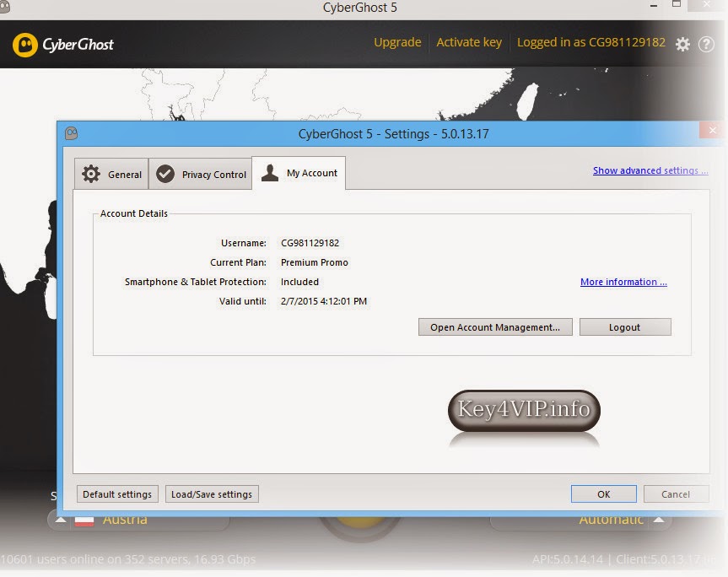Screen dimensions: 728x577
Task: Click the CyberGhost yellow ghost logo
Action: coord(25,45)
